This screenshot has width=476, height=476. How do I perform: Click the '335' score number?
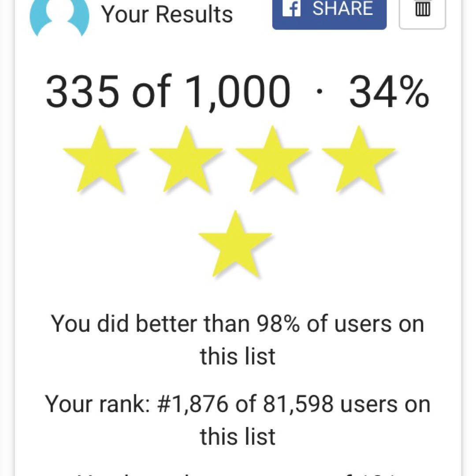click(x=82, y=92)
